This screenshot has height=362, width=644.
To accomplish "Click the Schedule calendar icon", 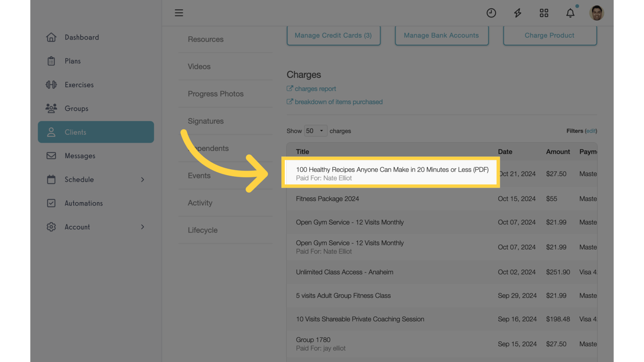I will [51, 180].
